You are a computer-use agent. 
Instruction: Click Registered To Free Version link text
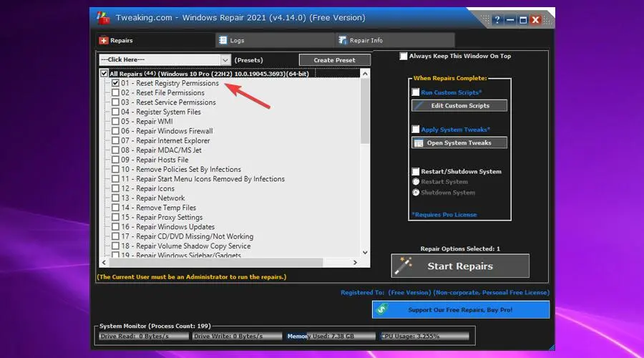(445, 292)
